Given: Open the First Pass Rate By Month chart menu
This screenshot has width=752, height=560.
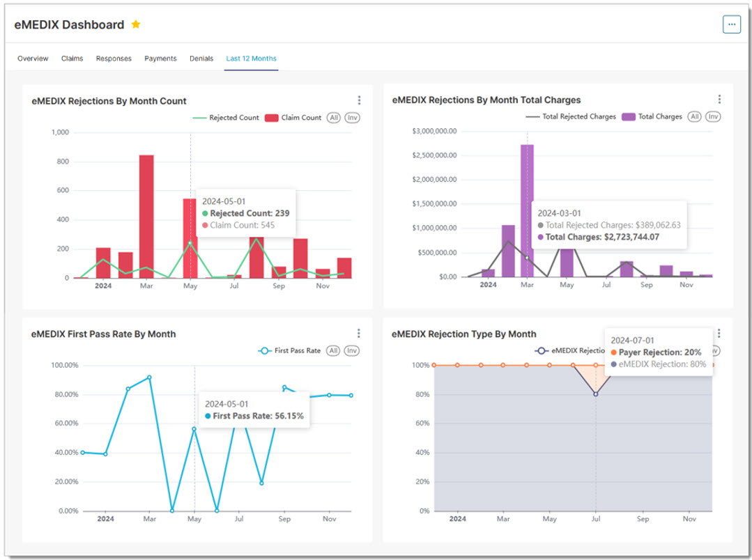Looking at the screenshot, I should [x=360, y=333].
